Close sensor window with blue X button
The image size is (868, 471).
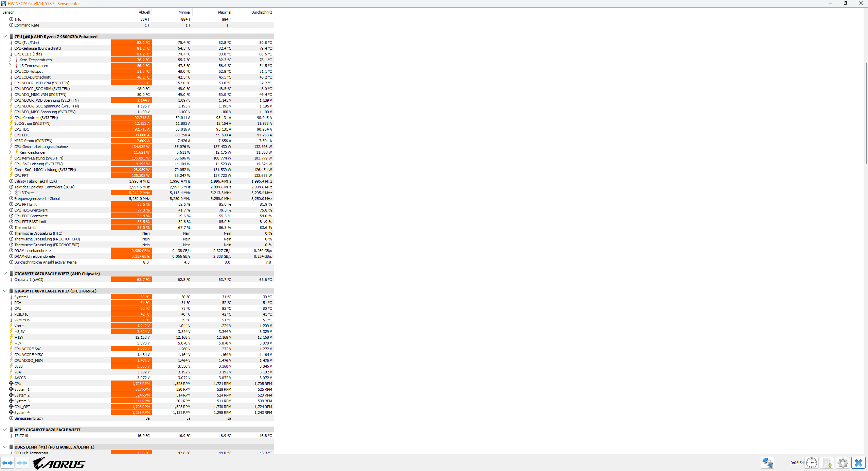click(x=858, y=463)
